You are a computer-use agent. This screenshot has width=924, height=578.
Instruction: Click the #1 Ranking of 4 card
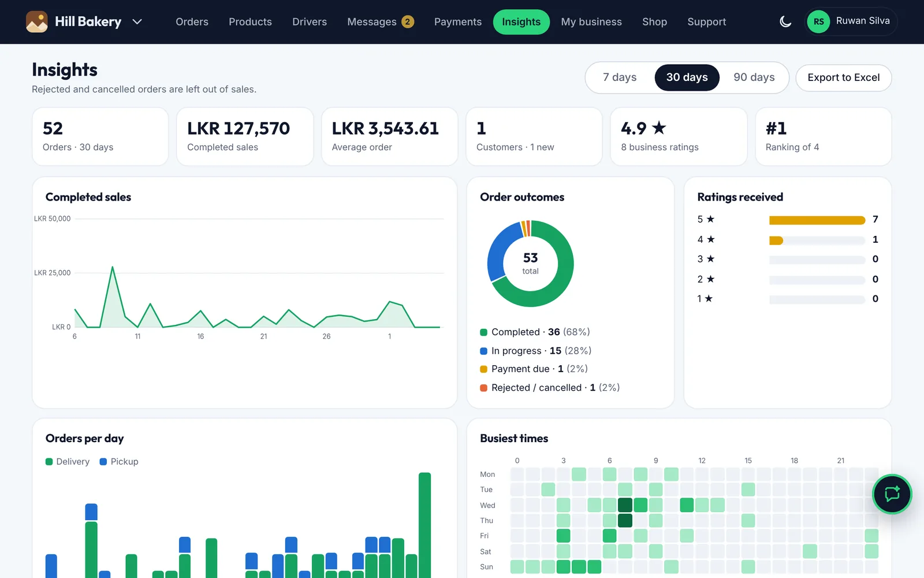coord(824,136)
